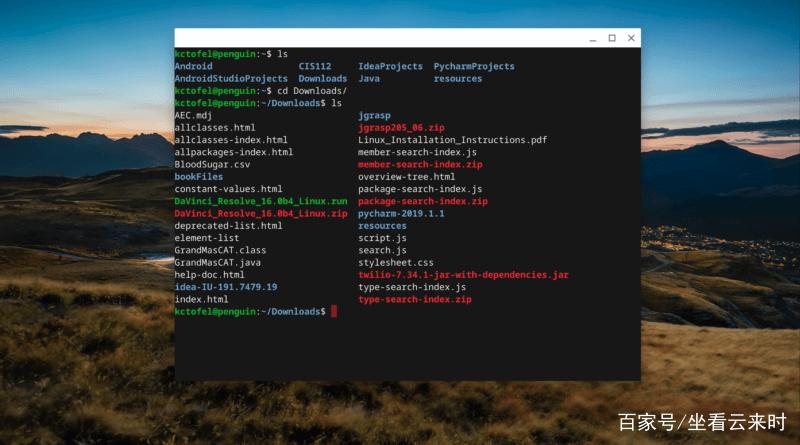This screenshot has width=800, height=445.
Task: Select the script.js file name
Action: [382, 238]
